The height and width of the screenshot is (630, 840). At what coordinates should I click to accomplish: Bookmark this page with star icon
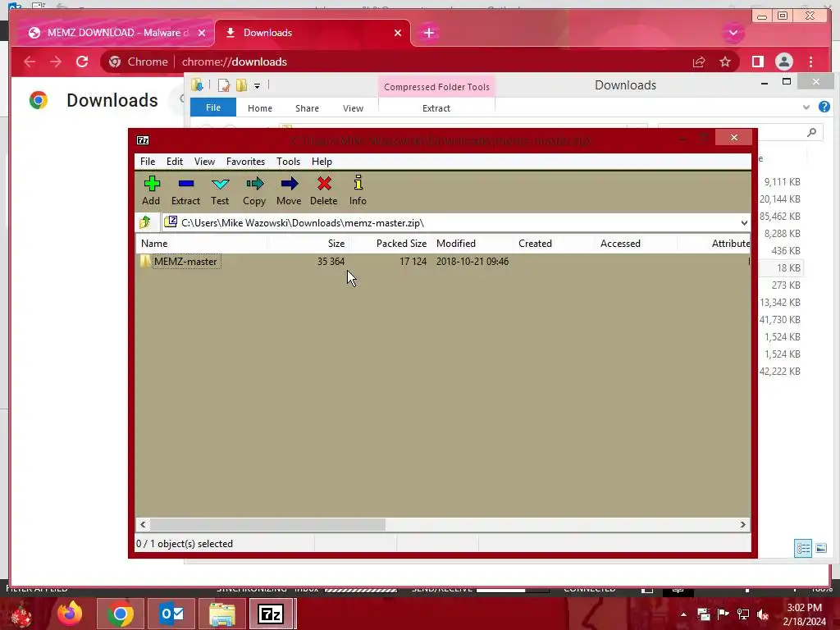coord(725,62)
